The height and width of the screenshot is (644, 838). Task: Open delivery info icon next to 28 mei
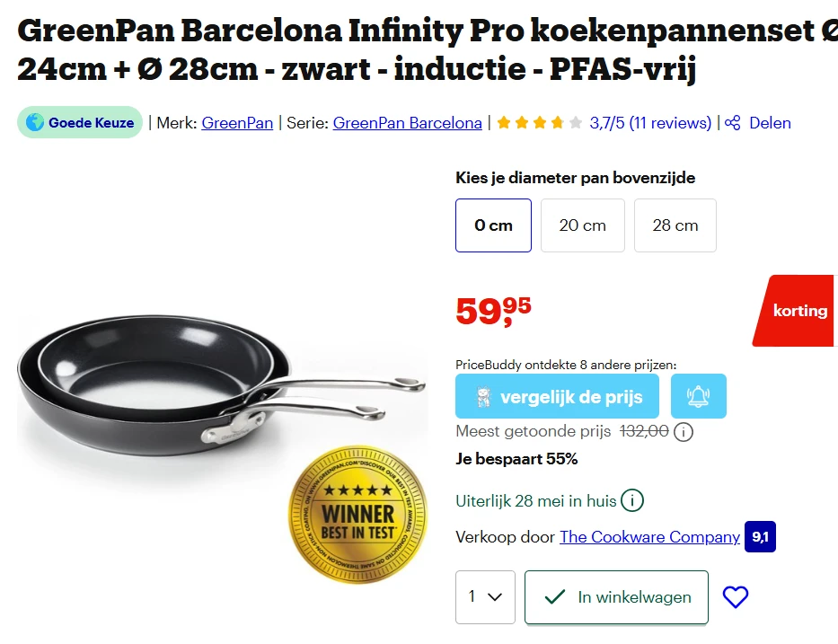point(632,501)
